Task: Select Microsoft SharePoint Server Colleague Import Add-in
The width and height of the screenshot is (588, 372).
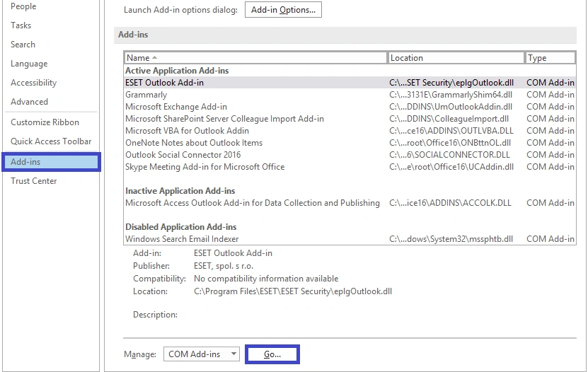Action: click(x=350, y=119)
